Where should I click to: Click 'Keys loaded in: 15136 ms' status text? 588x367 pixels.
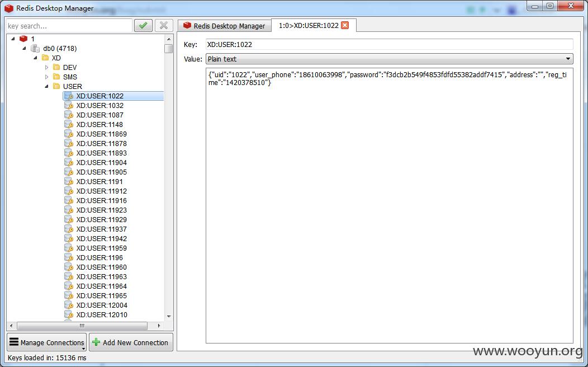tap(47, 357)
